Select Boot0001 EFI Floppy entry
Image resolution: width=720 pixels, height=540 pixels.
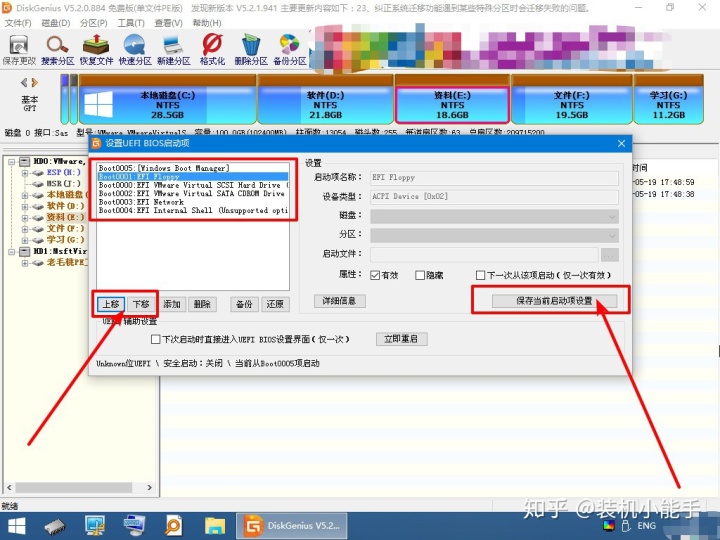(x=193, y=176)
